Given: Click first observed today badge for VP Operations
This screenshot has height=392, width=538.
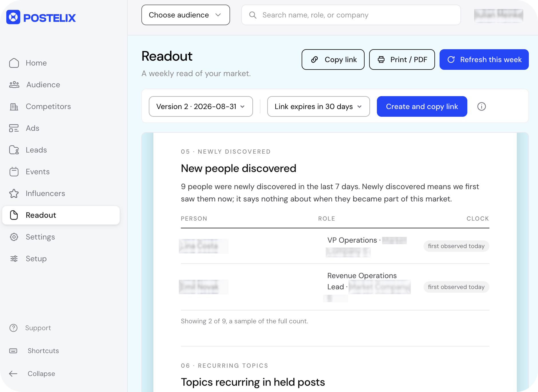Looking at the screenshot, I should 456,246.
